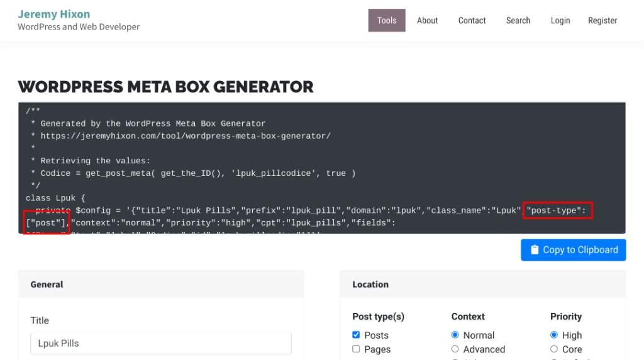Image resolution: width=644 pixels, height=360 pixels.
Task: Open the Tools menu item
Action: (x=387, y=21)
